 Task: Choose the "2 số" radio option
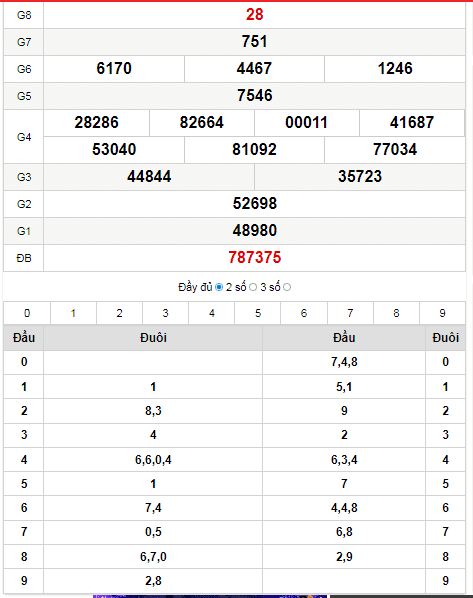point(253,287)
